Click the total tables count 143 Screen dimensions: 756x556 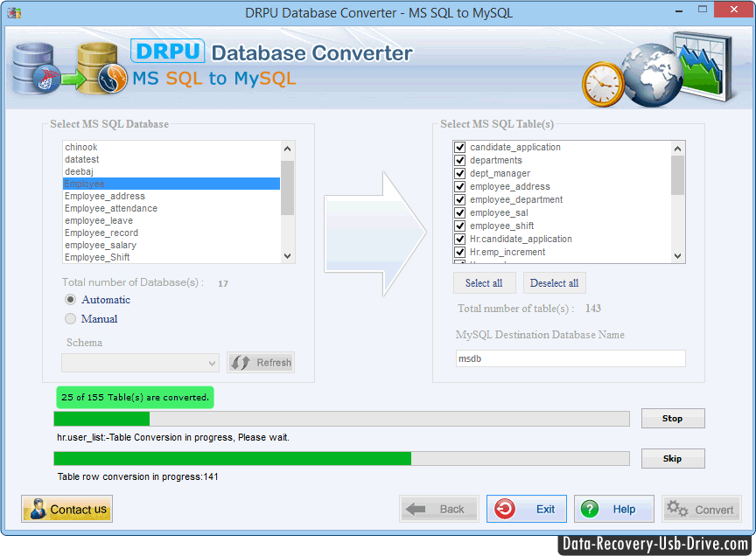tap(593, 309)
